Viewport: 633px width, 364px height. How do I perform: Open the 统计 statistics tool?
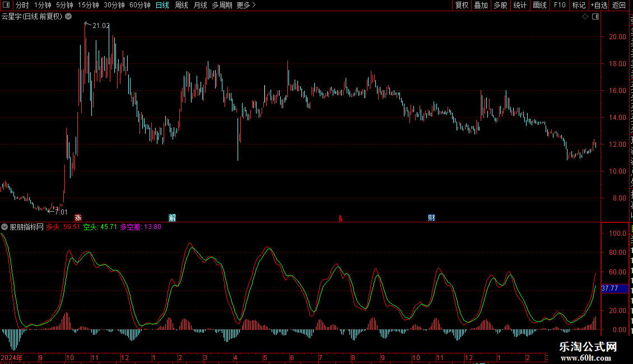click(520, 5)
